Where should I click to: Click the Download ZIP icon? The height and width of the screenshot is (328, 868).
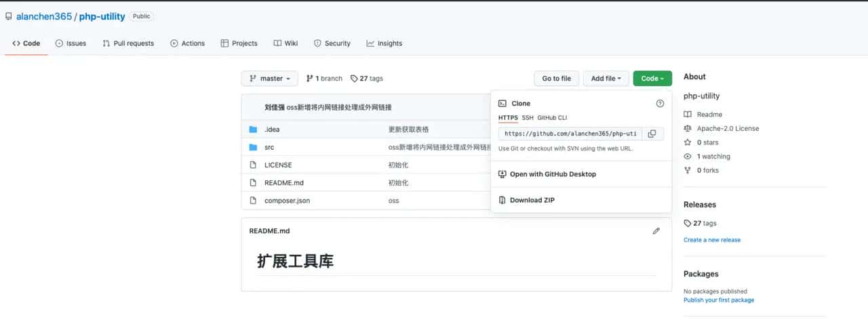[x=502, y=200]
